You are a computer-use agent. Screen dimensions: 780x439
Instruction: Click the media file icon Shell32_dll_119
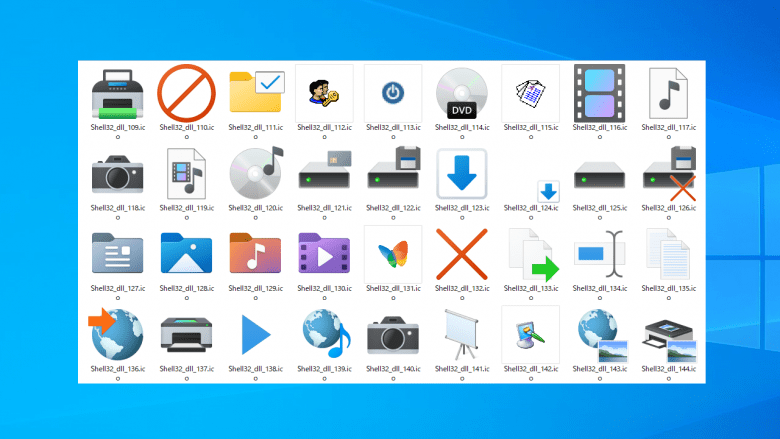click(187, 174)
